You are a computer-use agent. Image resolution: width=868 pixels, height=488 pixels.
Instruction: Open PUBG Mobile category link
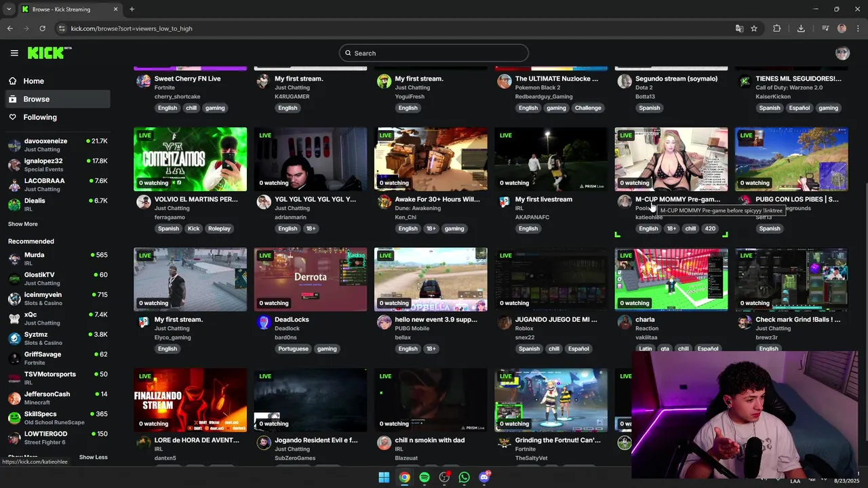(x=412, y=329)
